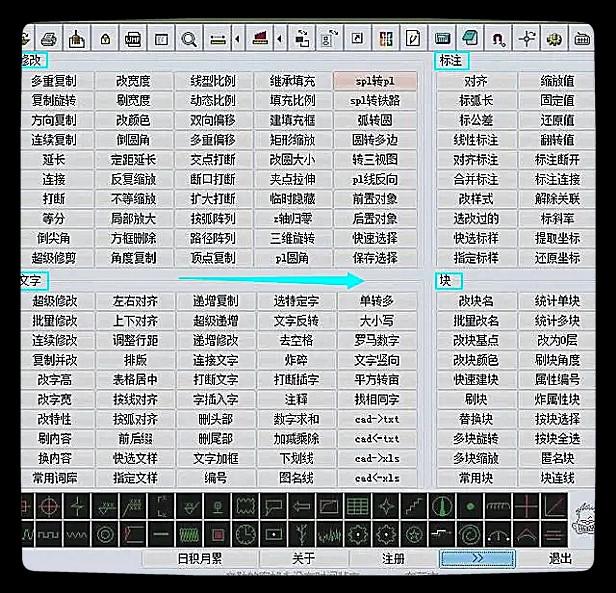Click the cad->xls button

click(377, 458)
